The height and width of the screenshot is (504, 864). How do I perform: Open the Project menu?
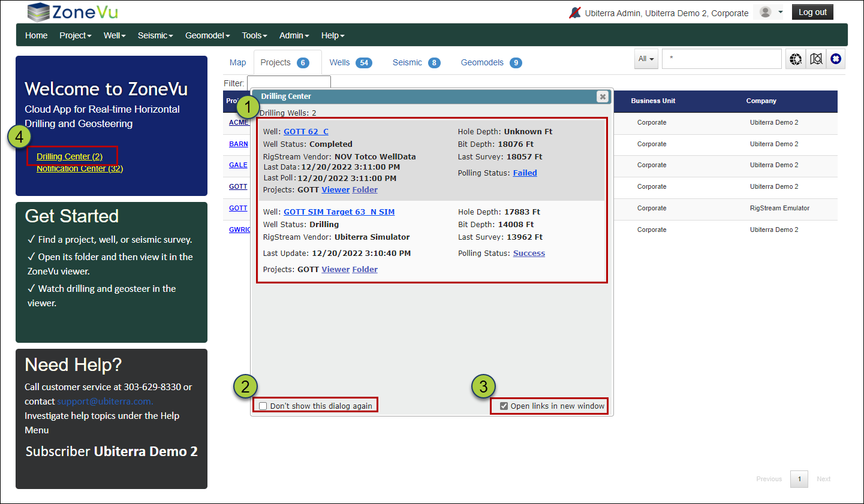pyautogui.click(x=76, y=35)
